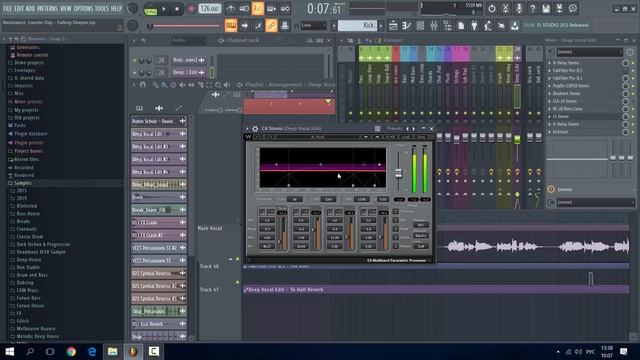Toggle the Pattern/Song mode switch
640x360 pixels.
(x=151, y=9)
